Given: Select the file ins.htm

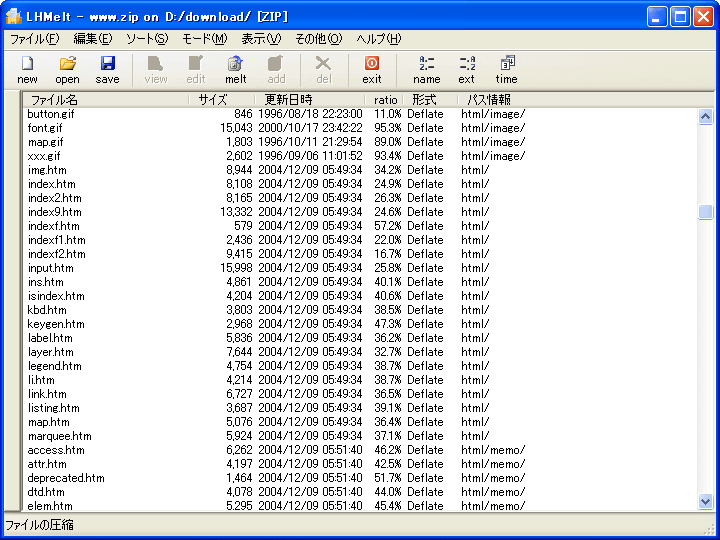Looking at the screenshot, I should (45, 282).
